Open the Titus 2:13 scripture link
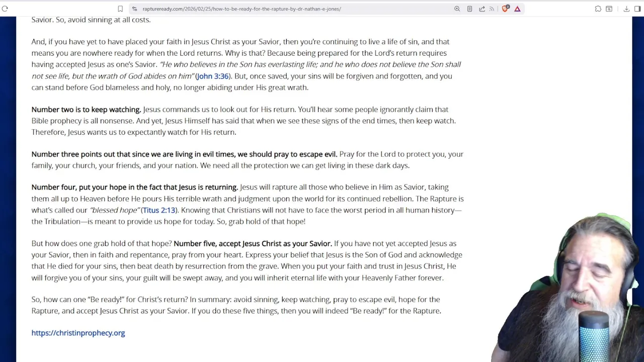Screen dimensions: 644x362 coord(159,210)
